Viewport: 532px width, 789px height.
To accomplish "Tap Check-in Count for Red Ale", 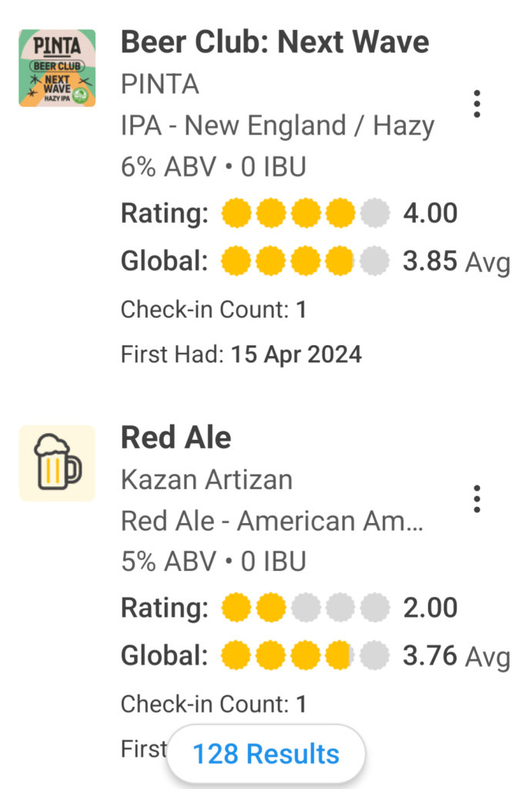I will click(214, 704).
